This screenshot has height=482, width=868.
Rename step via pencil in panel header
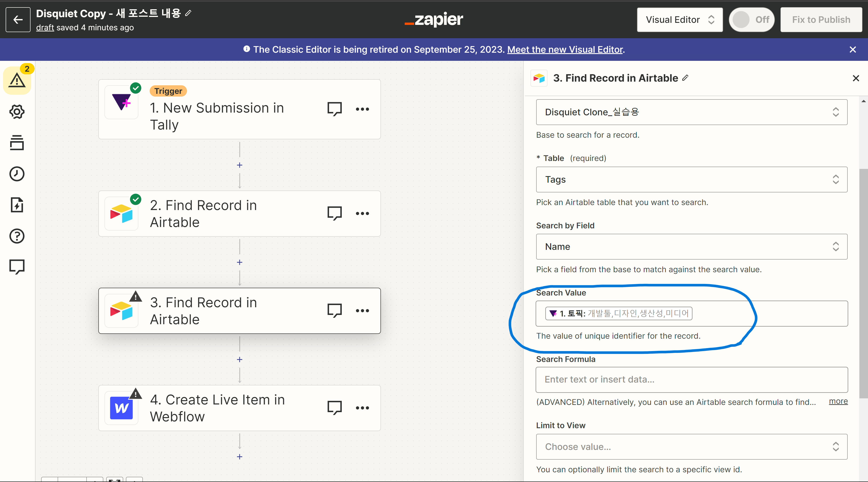[685, 78]
